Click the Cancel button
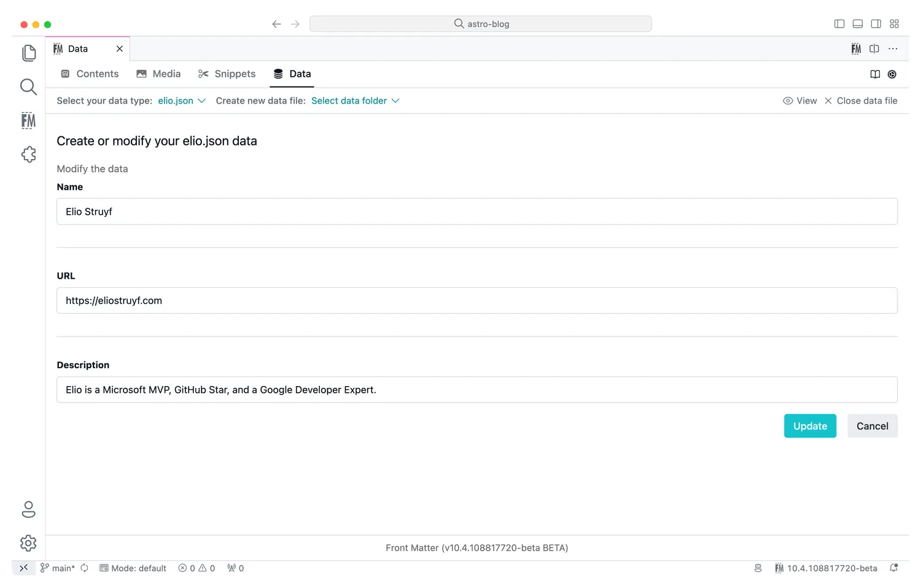Screen dimensions: 921x588 pos(872,426)
